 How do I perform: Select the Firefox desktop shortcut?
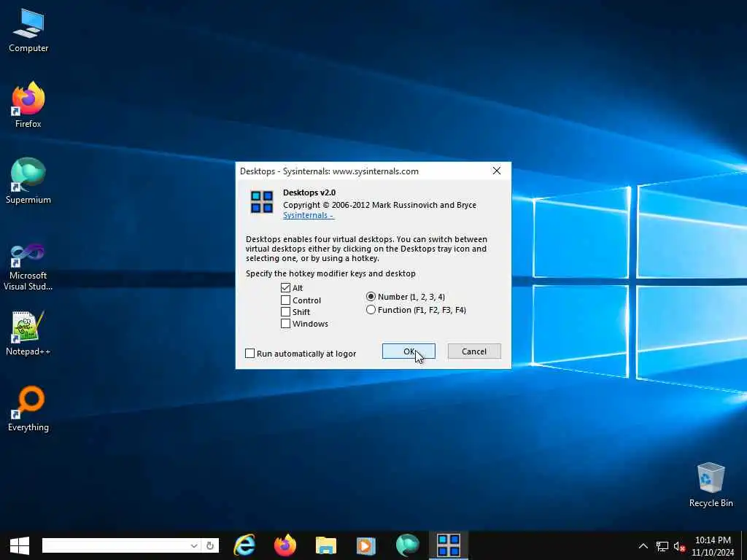[x=28, y=105]
